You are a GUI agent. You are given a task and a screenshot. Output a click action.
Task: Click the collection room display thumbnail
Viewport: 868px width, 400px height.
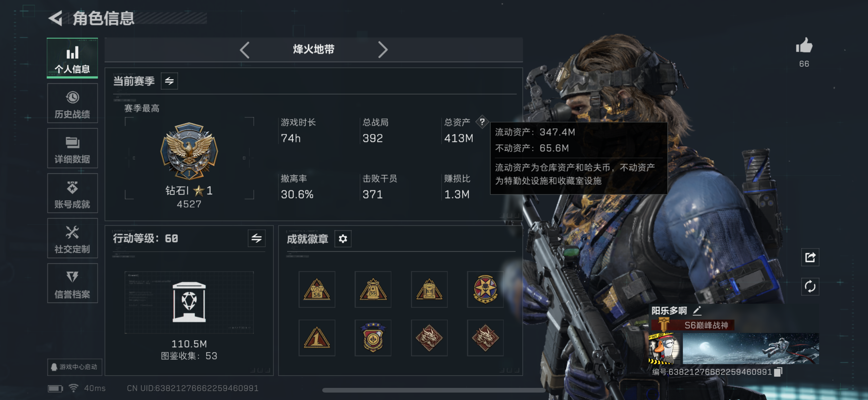189,302
